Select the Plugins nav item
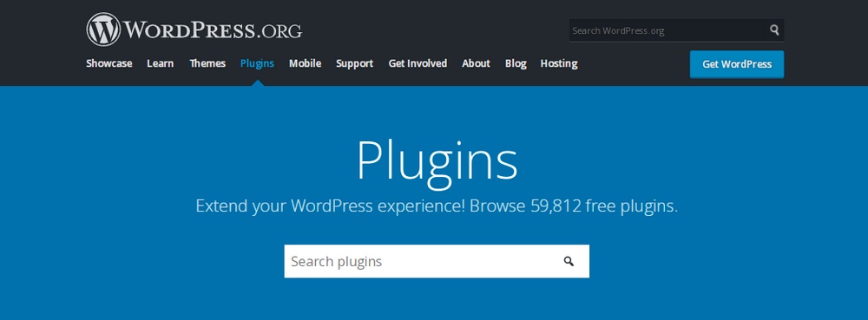Viewport: 868px width, 320px height. click(x=257, y=63)
